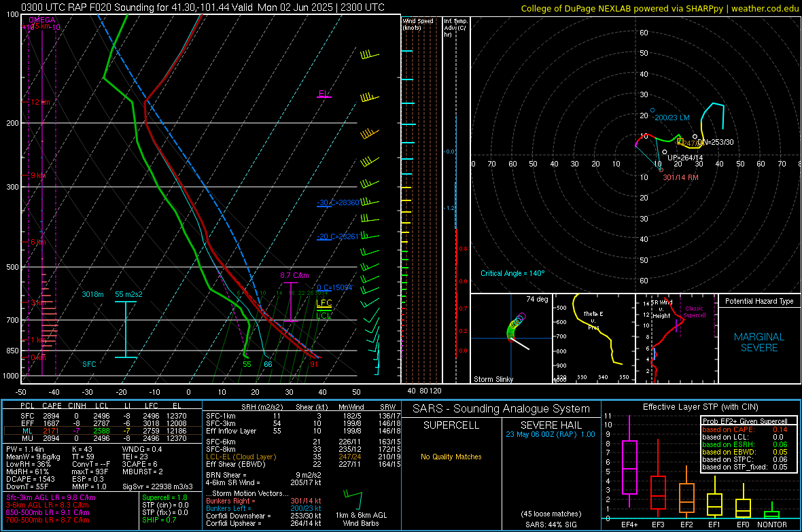Image resolution: width=802 pixels, height=532 pixels.
Task: Click the highlighted ML parcel row
Action: click(103, 431)
